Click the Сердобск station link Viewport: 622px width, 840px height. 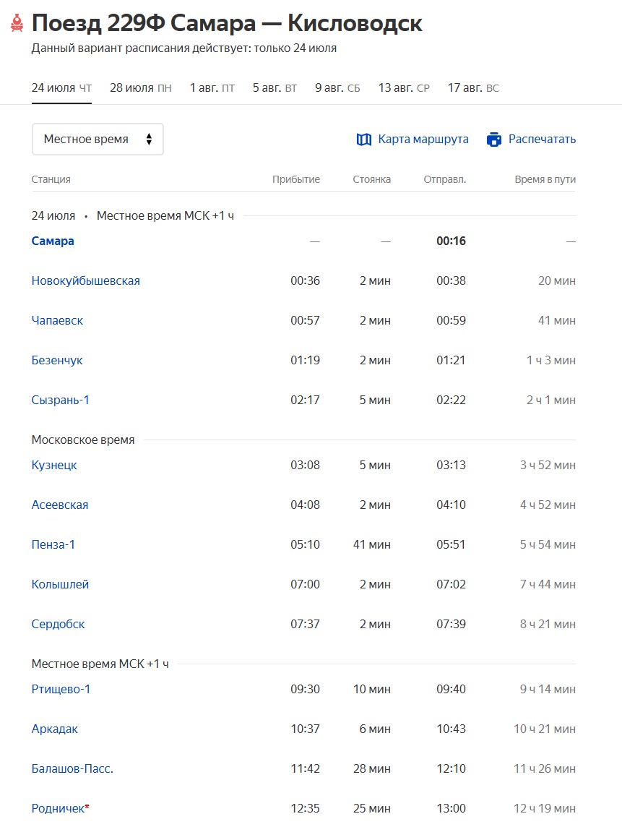[59, 625]
